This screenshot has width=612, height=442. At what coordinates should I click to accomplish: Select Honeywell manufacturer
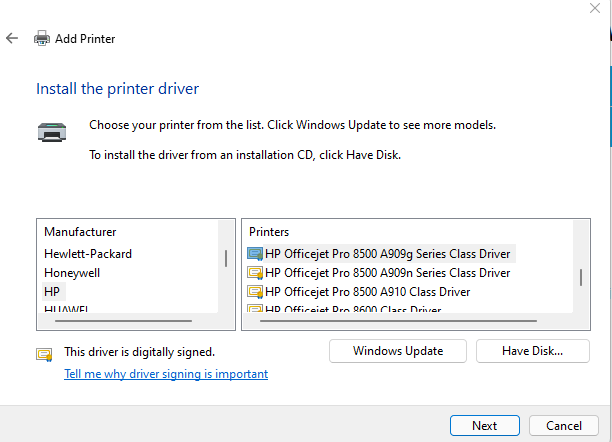click(72, 273)
